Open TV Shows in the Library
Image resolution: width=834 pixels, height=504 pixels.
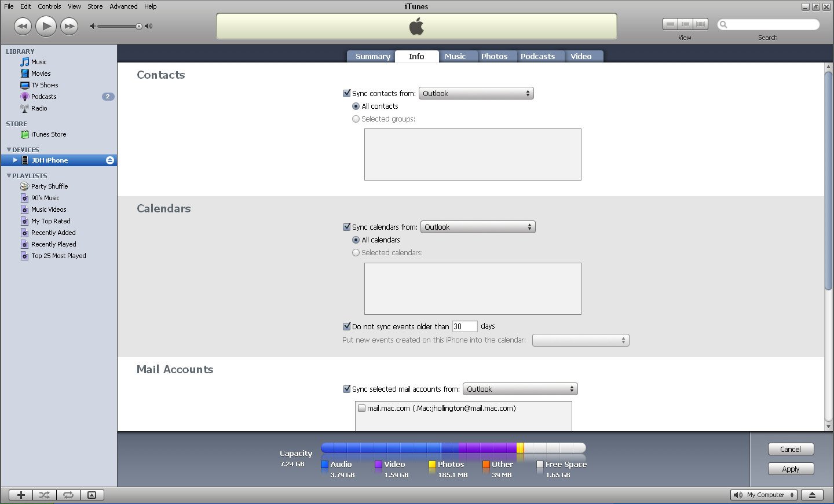point(45,85)
